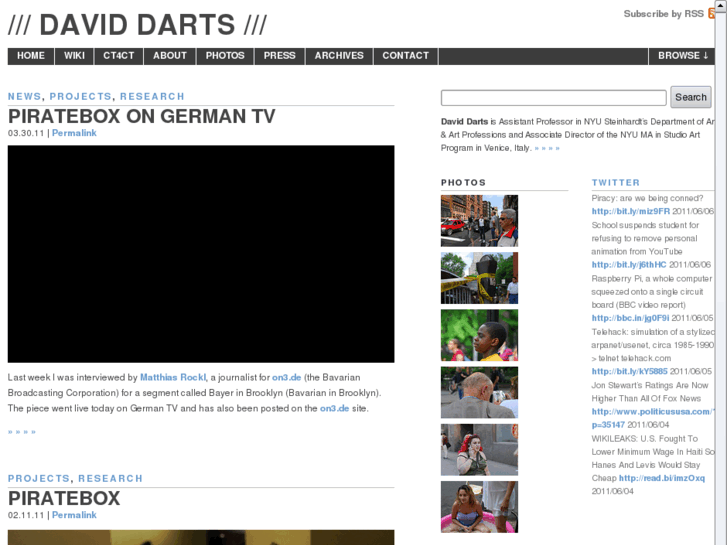Open the Subscribe by RSS link
The height and width of the screenshot is (545, 727).
tap(663, 14)
